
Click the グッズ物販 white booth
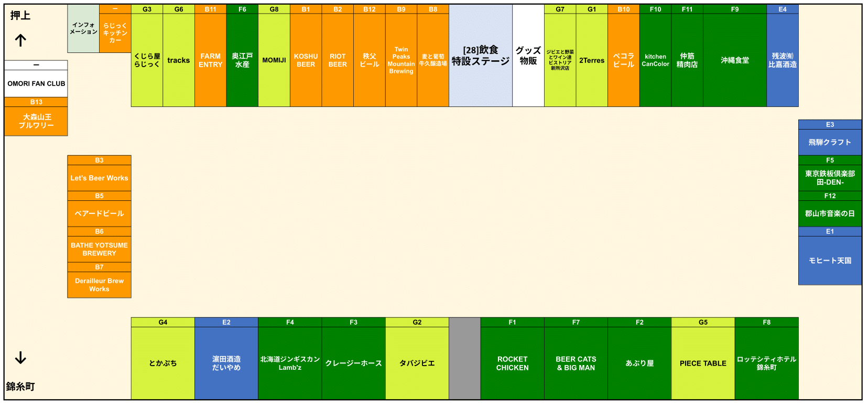pos(528,56)
